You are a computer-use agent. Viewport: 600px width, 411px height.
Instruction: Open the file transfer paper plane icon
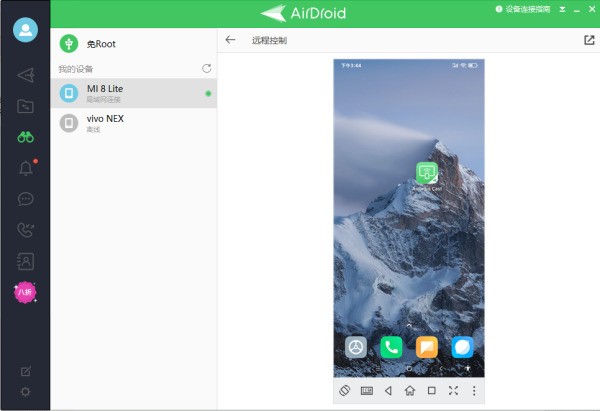pyautogui.click(x=26, y=75)
